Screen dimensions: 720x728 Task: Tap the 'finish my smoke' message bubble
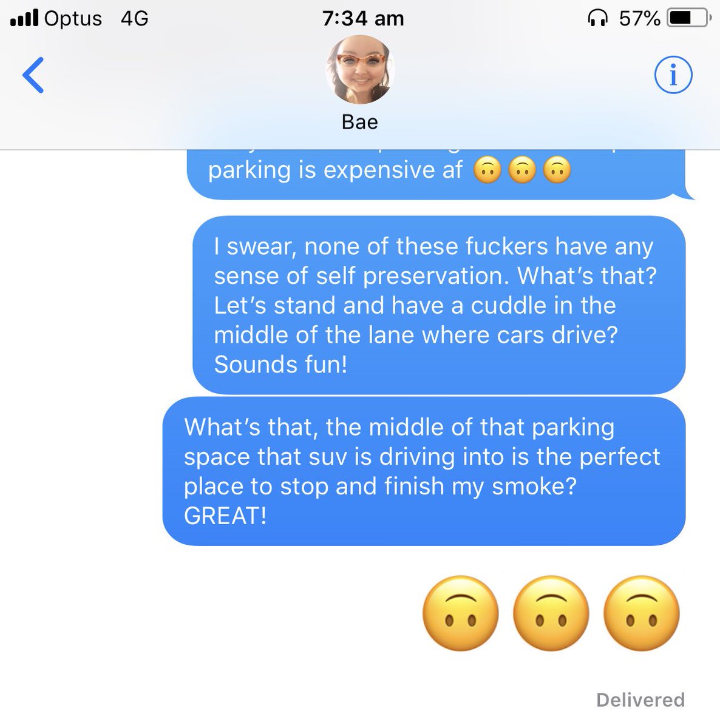pos(424,471)
